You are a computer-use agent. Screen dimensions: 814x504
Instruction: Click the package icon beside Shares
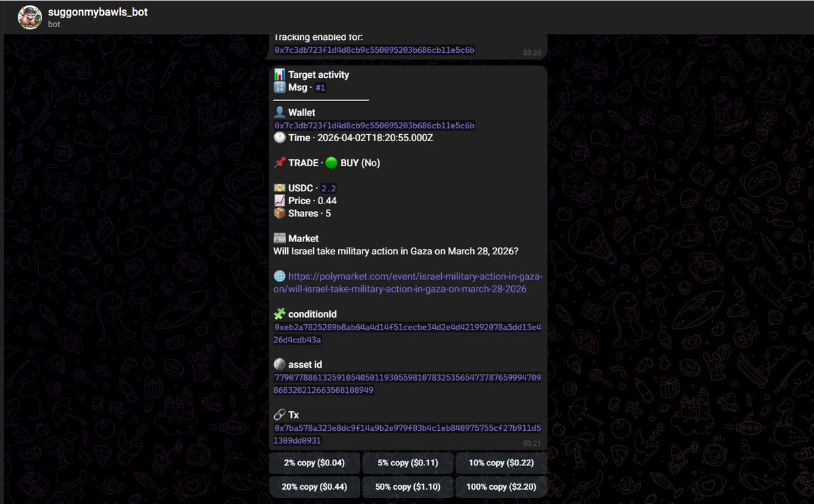pos(279,213)
